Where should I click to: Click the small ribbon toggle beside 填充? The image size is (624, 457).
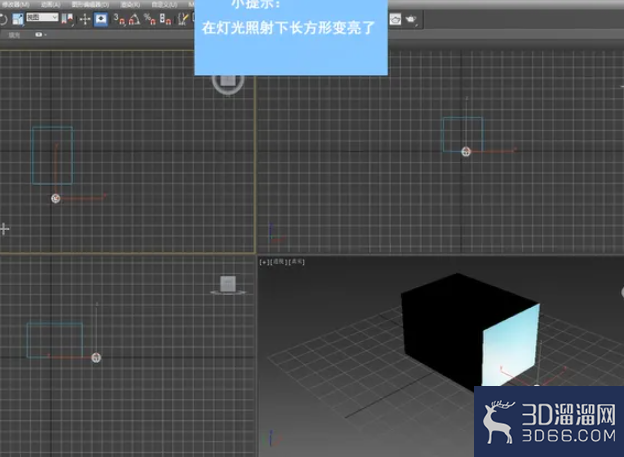pyautogui.click(x=40, y=35)
